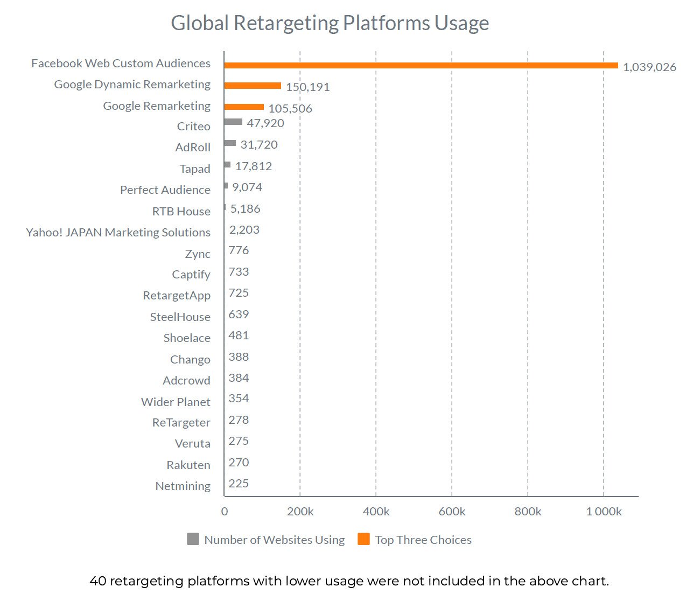The image size is (700, 615).
Task: Click the 'Zync' axis label
Action: (198, 254)
